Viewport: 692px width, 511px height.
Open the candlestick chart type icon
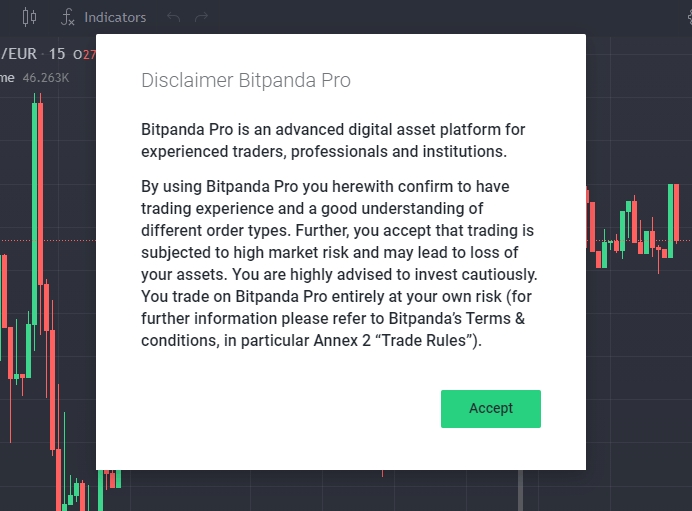coord(29,17)
